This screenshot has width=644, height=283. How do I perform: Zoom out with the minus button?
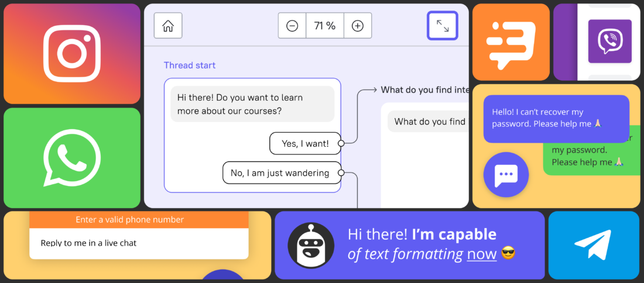[x=292, y=25]
